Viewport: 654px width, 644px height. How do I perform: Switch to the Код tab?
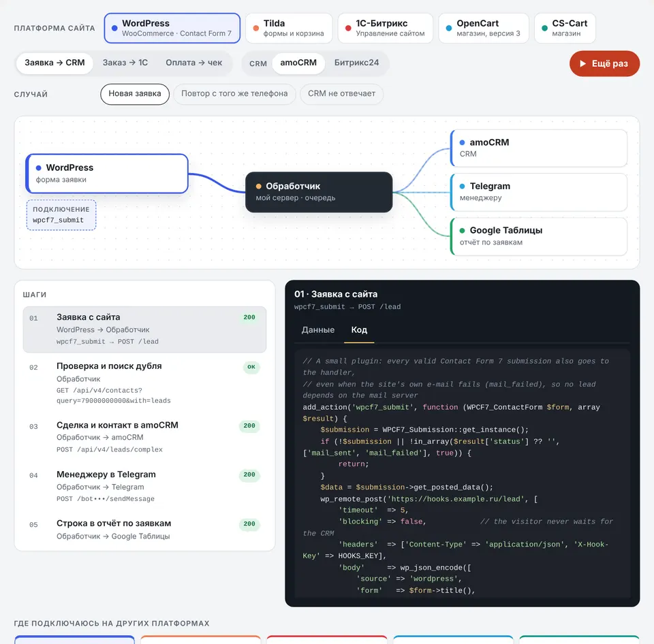pyautogui.click(x=359, y=330)
